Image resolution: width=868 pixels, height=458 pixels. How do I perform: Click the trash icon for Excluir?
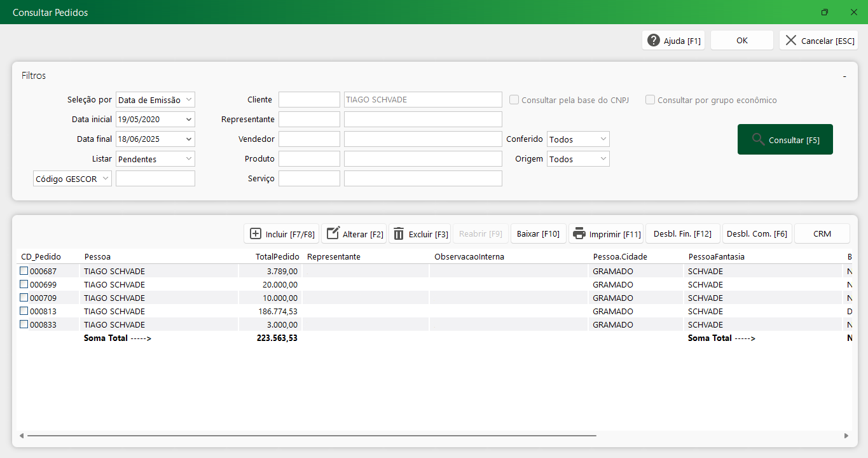pyautogui.click(x=399, y=233)
